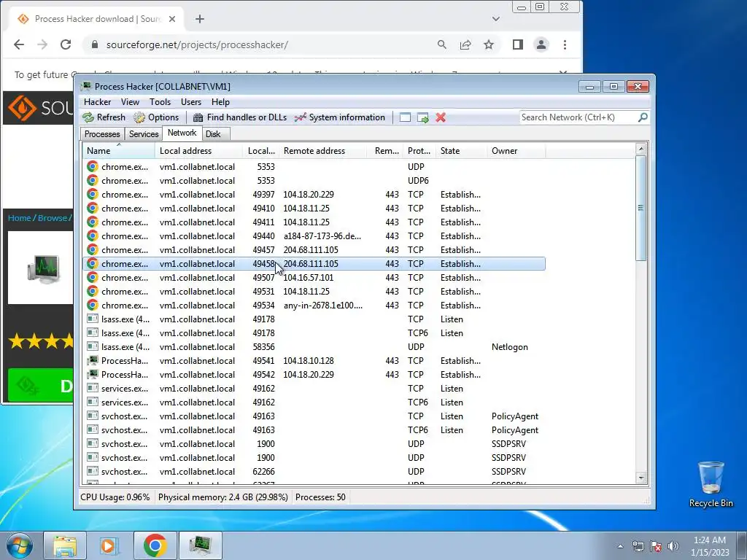Click ProcessHacker icon on port 49542 row

pyautogui.click(x=93, y=374)
